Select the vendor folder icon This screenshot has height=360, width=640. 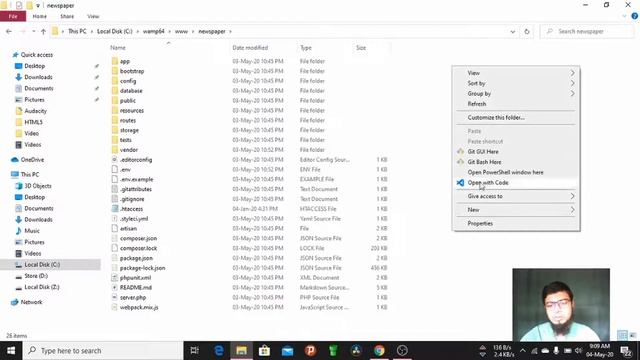pos(115,150)
